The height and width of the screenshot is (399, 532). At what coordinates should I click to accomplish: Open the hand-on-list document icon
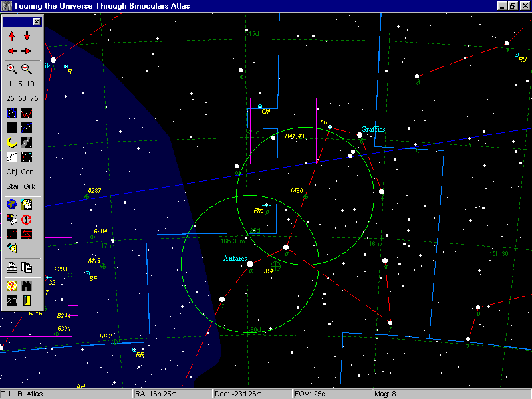pos(27,205)
